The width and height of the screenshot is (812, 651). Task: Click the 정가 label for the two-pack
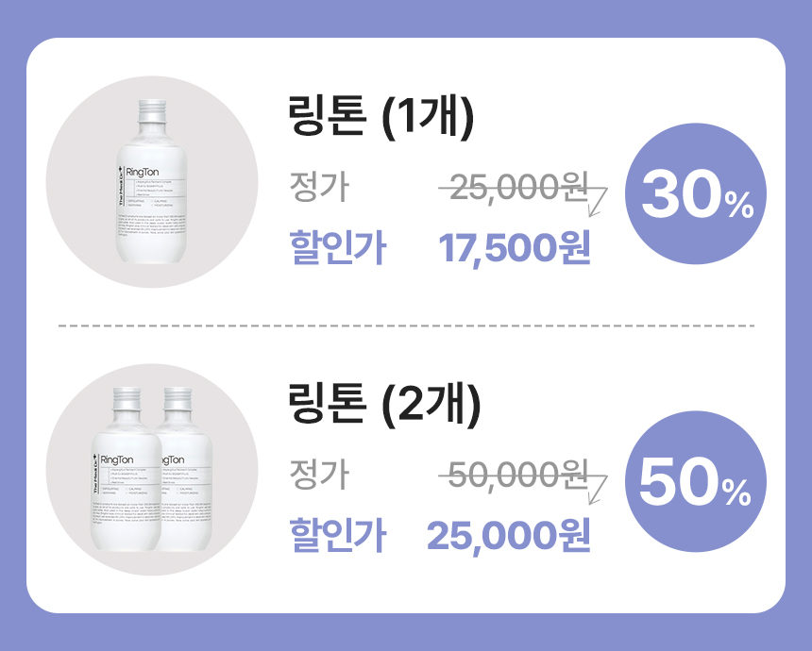(x=318, y=475)
